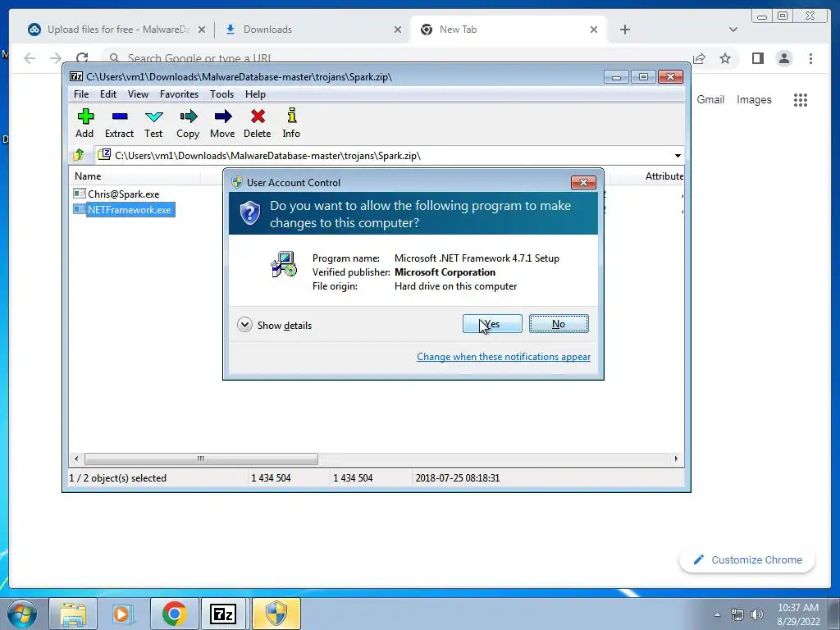This screenshot has height=630, width=840.
Task: Open a new Chrome tab with plus button
Action: click(624, 30)
